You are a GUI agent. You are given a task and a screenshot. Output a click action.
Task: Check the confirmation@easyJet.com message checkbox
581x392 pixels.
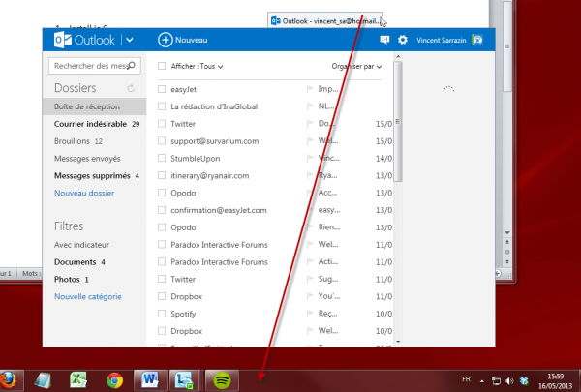point(162,210)
